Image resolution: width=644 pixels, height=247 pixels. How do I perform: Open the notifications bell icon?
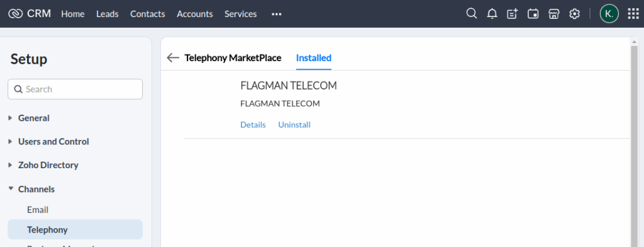click(x=492, y=14)
